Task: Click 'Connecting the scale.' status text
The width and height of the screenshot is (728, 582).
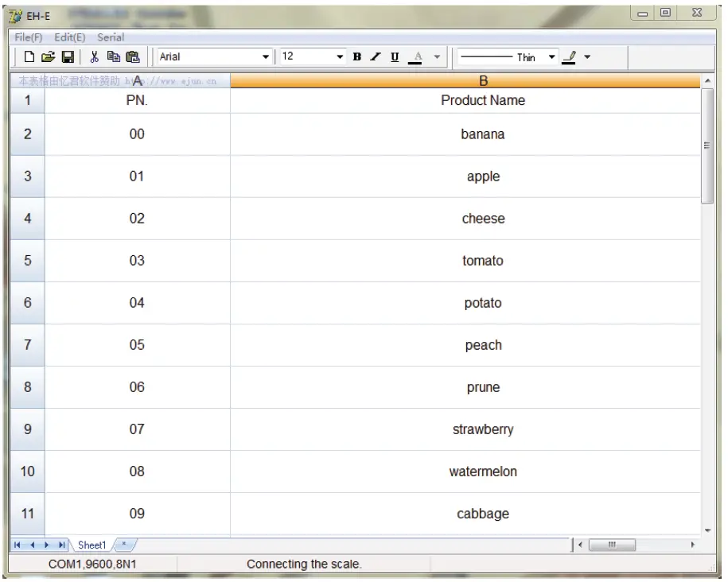Action: click(304, 565)
